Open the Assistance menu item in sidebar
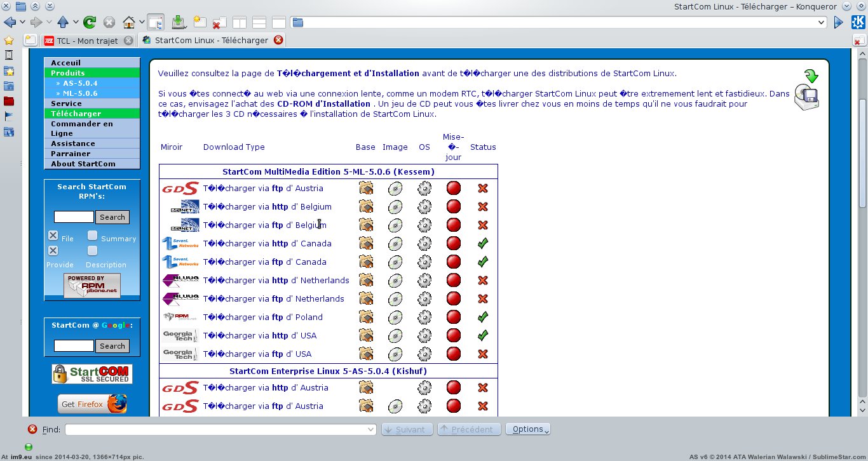This screenshot has width=868, height=461. pyautogui.click(x=73, y=144)
